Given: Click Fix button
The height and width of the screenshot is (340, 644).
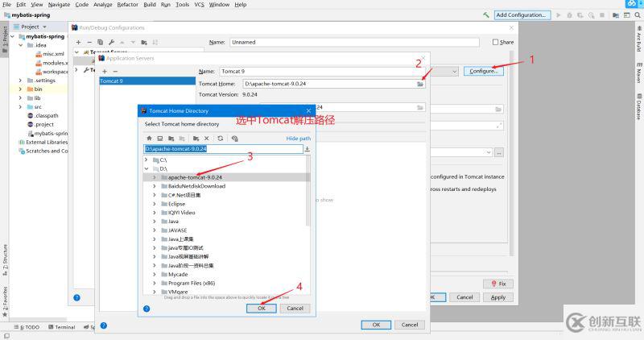Looking at the screenshot, I should [498, 284].
